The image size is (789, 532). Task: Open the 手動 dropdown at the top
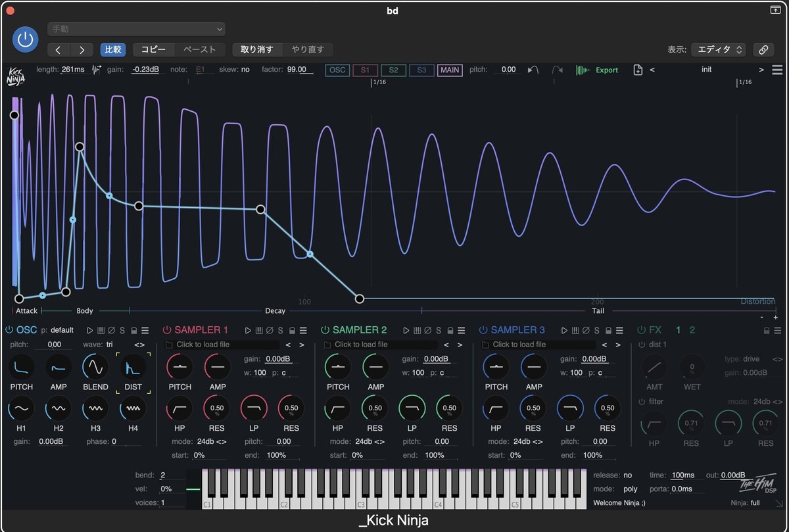click(x=136, y=29)
